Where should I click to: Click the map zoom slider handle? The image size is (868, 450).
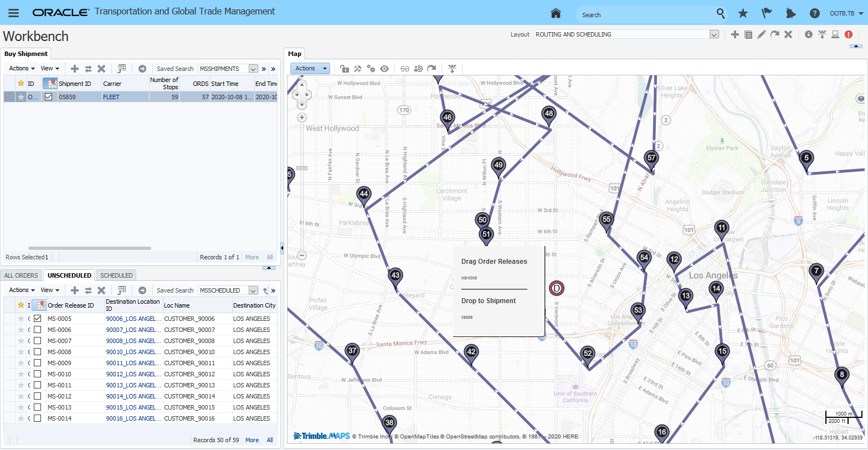click(x=302, y=168)
